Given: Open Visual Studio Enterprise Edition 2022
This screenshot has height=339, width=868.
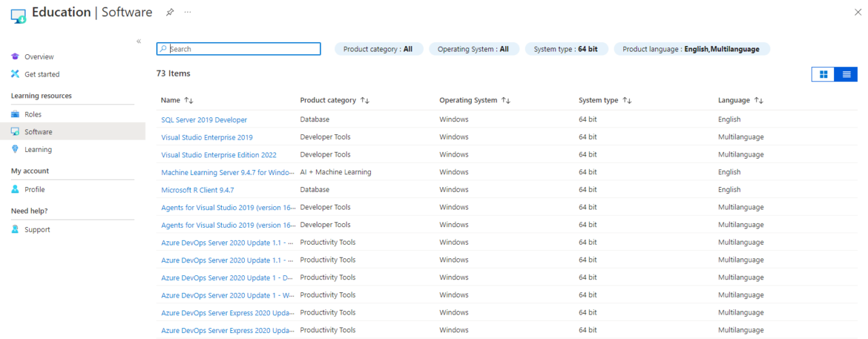Looking at the screenshot, I should (x=219, y=155).
